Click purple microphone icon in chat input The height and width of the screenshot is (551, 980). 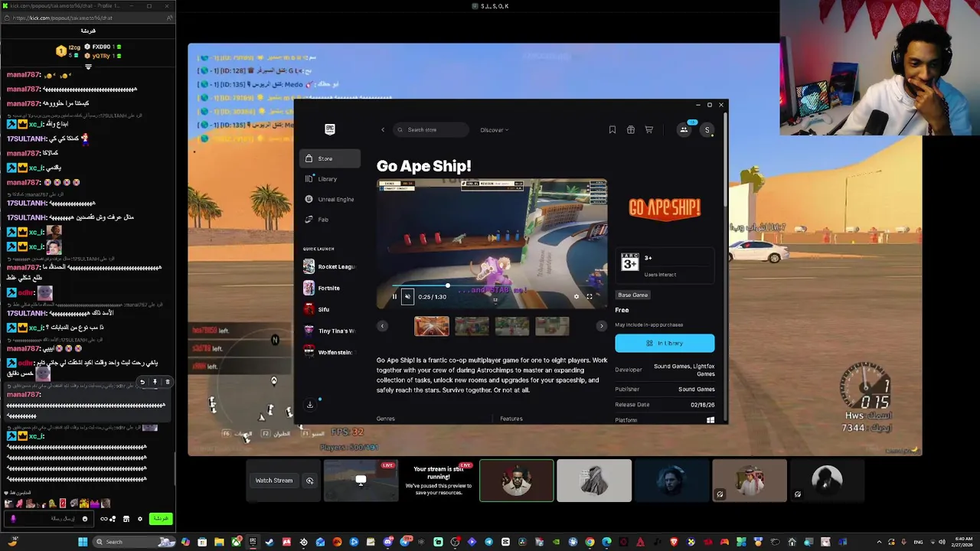(x=12, y=519)
